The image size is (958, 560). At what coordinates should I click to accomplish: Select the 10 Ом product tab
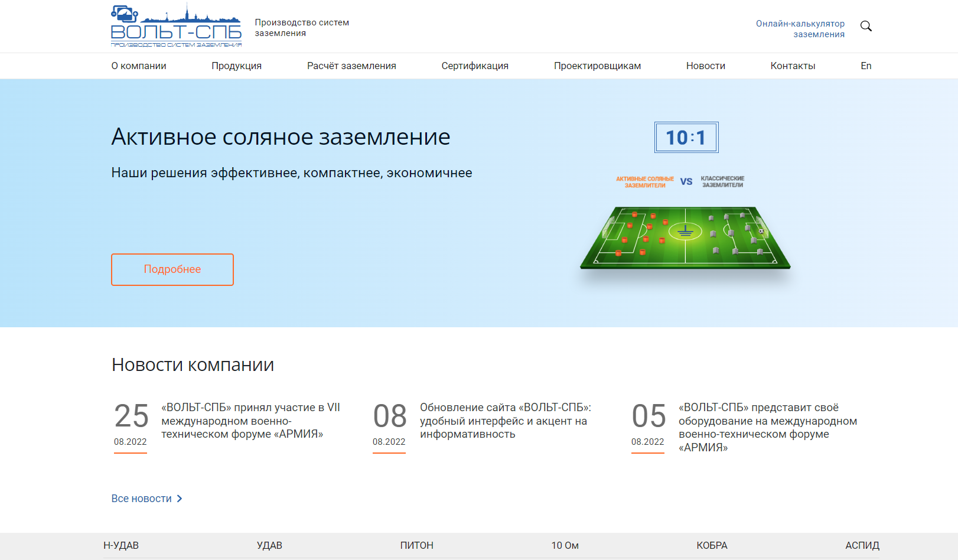coord(565,545)
